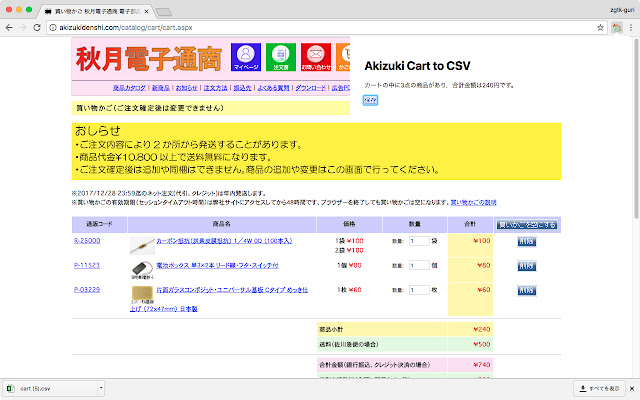Image resolution: width=640 pixels, height=400 pixels.
Task: Click the Akizuki Cart to CSV popup title
Action: [x=417, y=66]
